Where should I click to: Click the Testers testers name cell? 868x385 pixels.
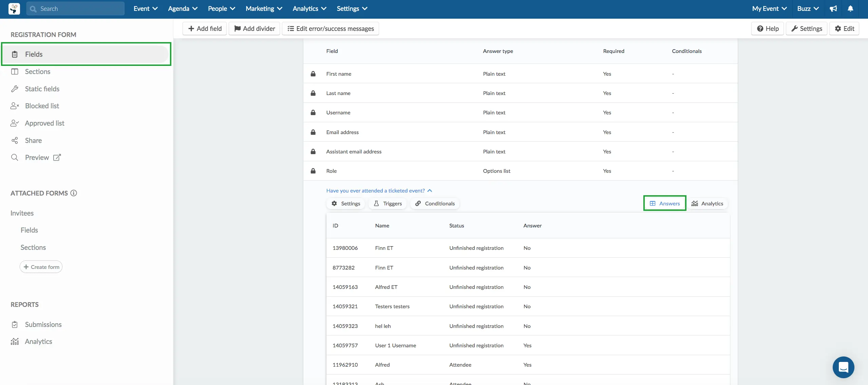(392, 306)
